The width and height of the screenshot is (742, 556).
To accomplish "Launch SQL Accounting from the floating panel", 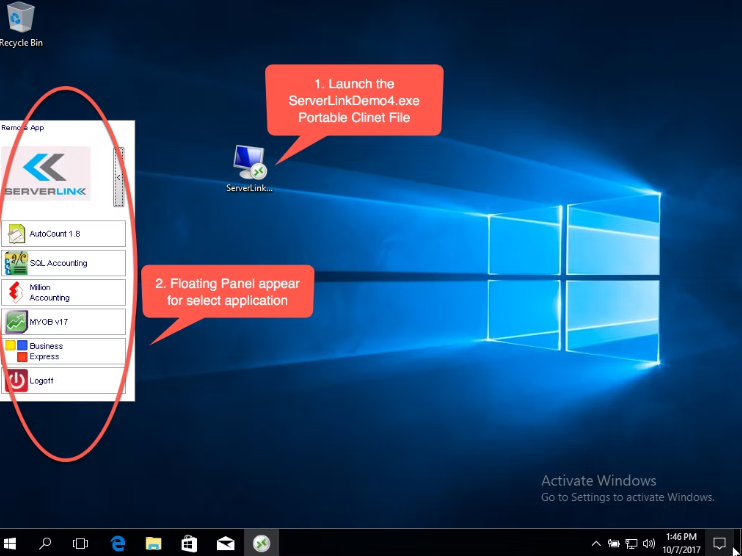I will (63, 263).
